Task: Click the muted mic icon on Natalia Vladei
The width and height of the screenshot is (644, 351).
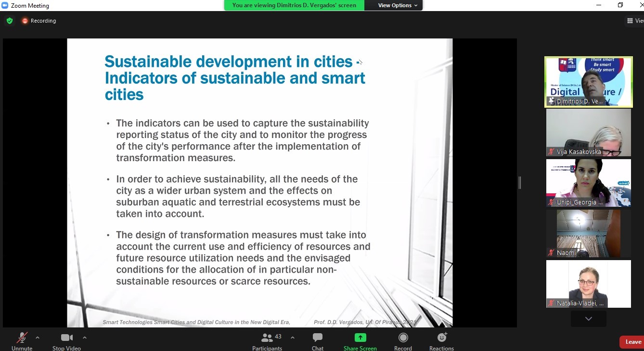Action: (x=551, y=303)
